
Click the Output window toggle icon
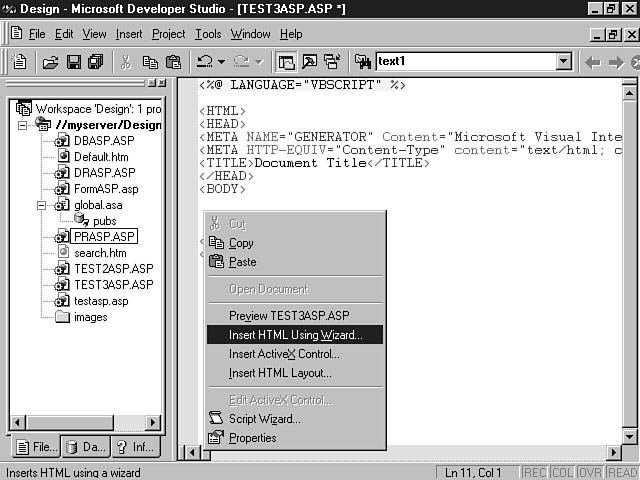[309, 62]
